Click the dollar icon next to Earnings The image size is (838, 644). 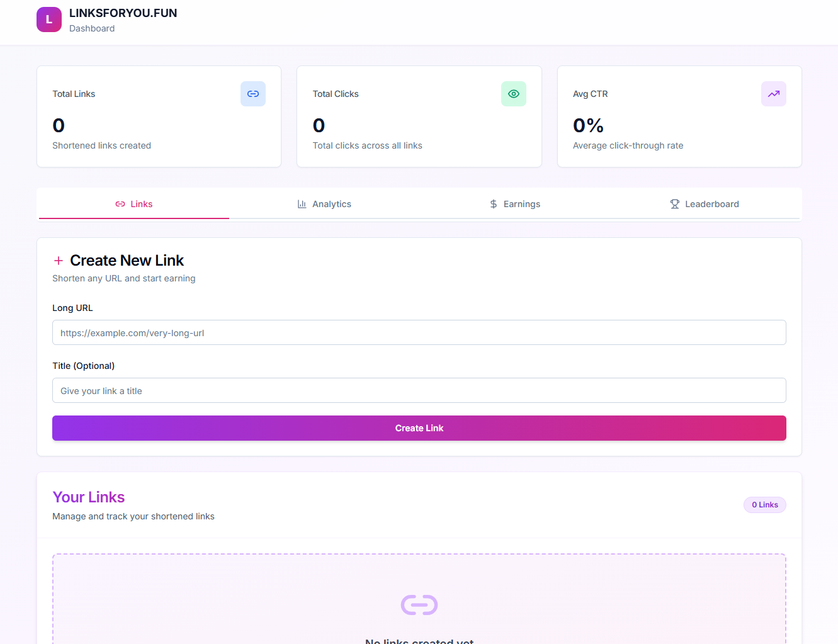pos(492,203)
